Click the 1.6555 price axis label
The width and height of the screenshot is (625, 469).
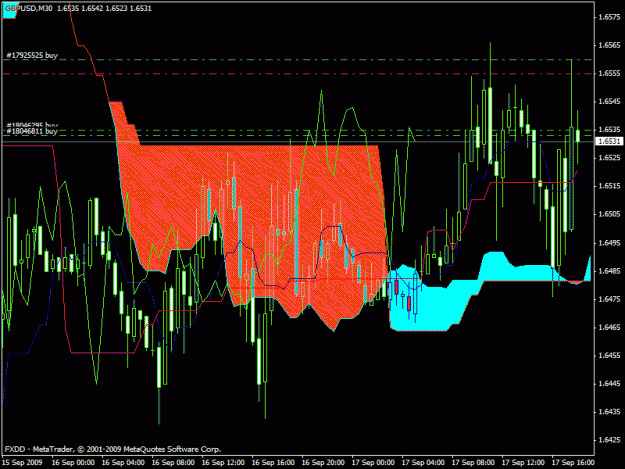(x=609, y=73)
